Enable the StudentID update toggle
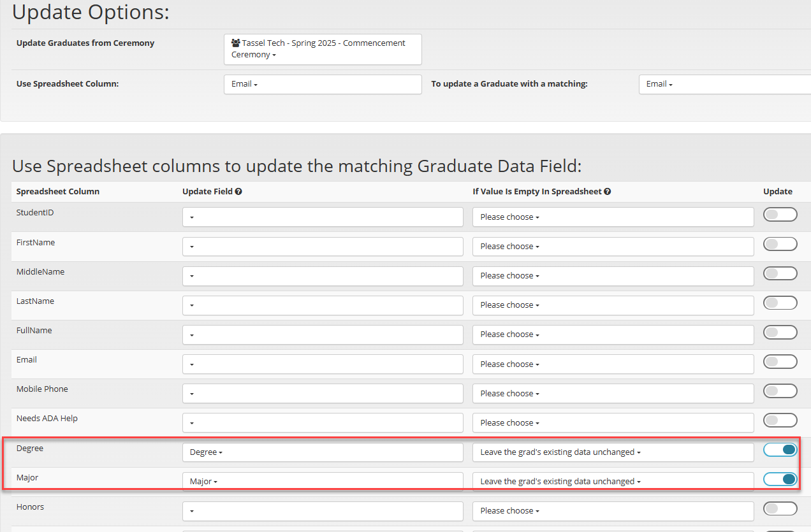The height and width of the screenshot is (532, 811). [780, 215]
